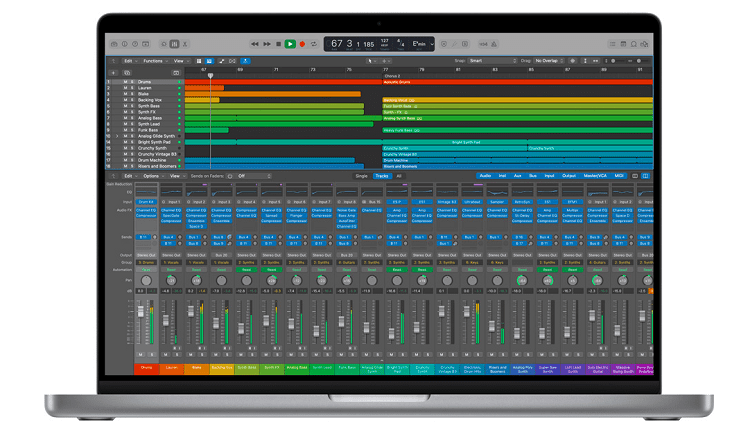Mute the Synth Lead track

click(x=125, y=124)
